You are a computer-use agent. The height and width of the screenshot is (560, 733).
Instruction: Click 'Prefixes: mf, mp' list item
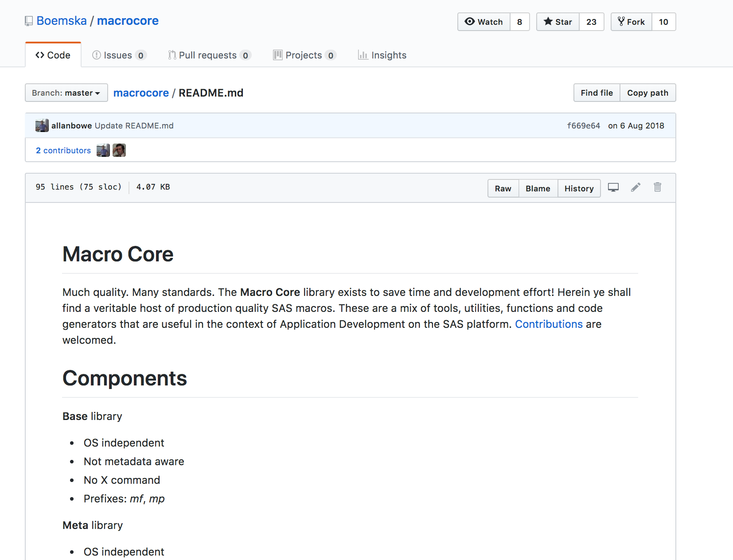point(124,498)
